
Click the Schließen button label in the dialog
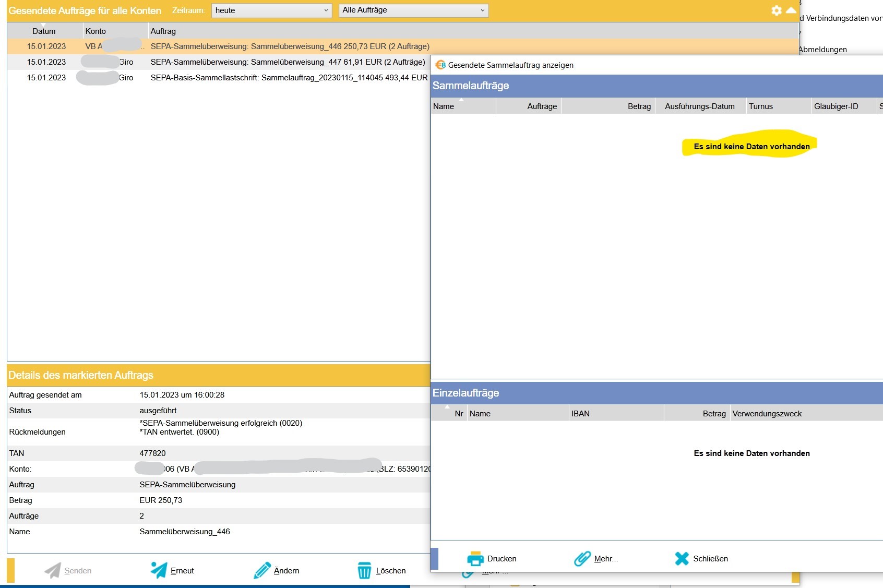tap(710, 559)
